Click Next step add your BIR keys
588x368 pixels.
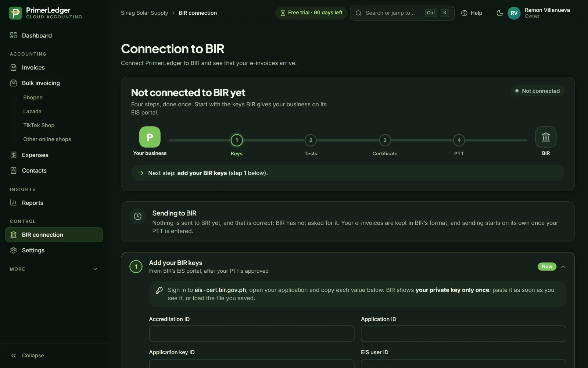click(x=348, y=173)
